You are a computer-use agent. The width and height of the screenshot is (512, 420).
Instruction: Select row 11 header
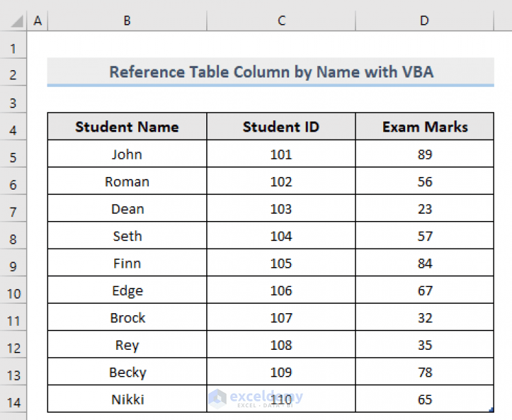[x=13, y=317]
